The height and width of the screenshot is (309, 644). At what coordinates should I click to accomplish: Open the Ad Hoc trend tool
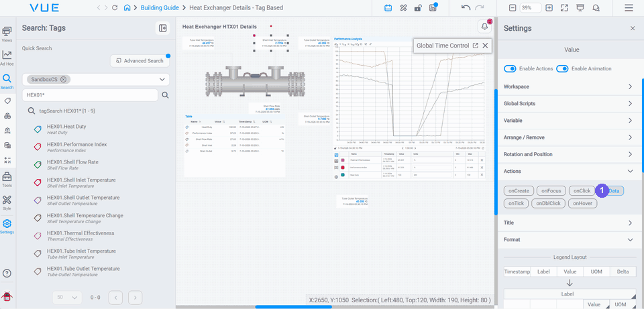pyautogui.click(x=7, y=58)
